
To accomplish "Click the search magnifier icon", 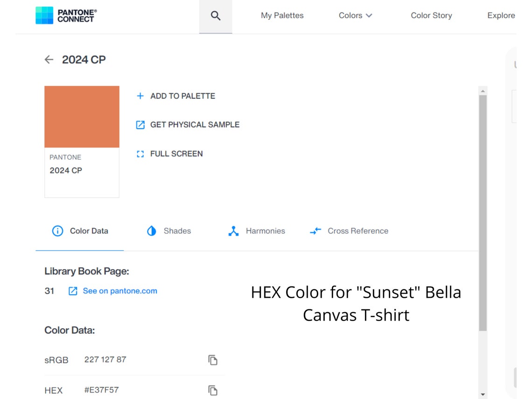I will (x=215, y=15).
